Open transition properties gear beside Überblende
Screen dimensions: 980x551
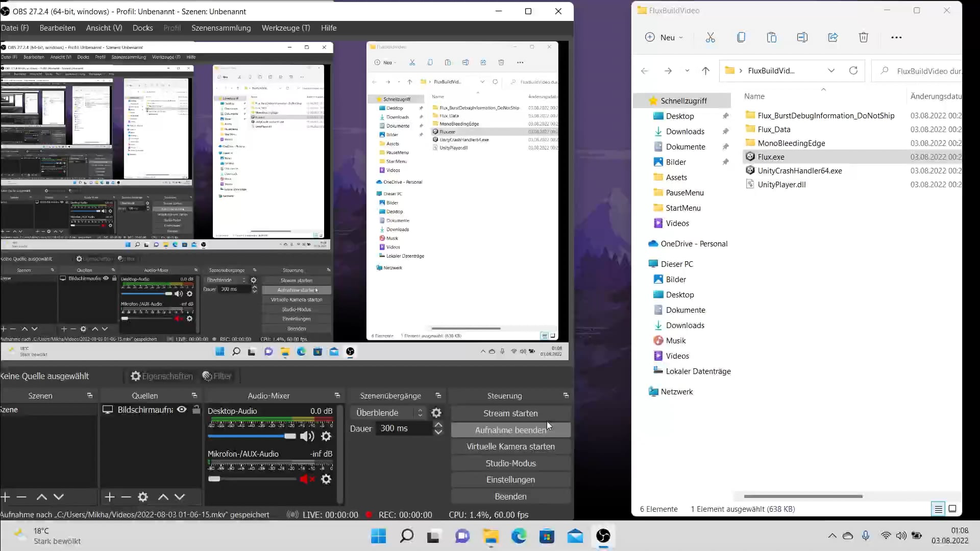(436, 413)
